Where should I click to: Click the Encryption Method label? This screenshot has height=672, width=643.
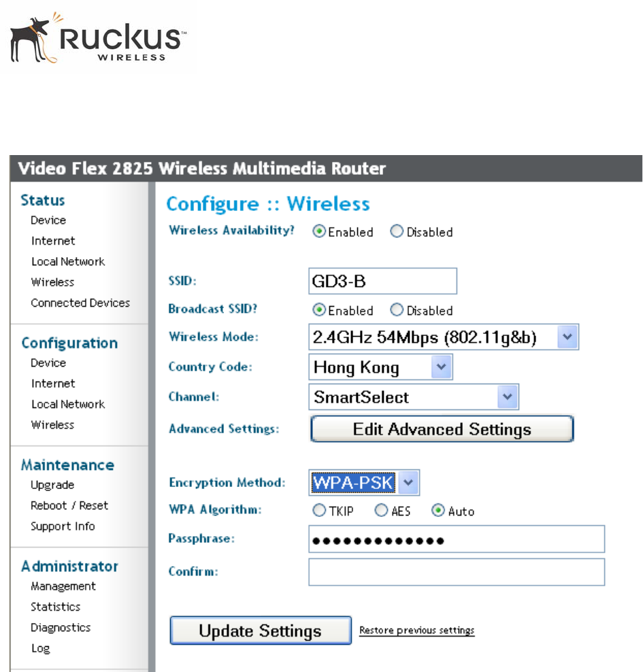pyautogui.click(x=227, y=482)
